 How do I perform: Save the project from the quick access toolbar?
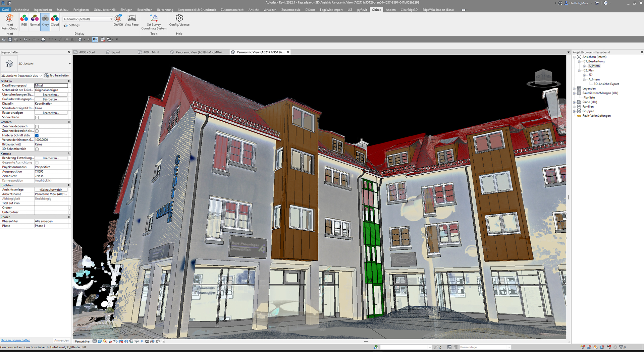10,39
